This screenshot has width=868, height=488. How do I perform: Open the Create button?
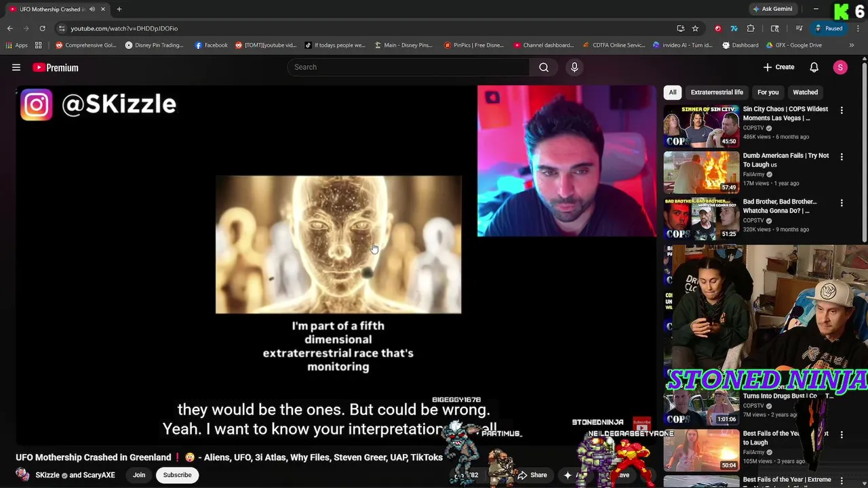point(778,67)
